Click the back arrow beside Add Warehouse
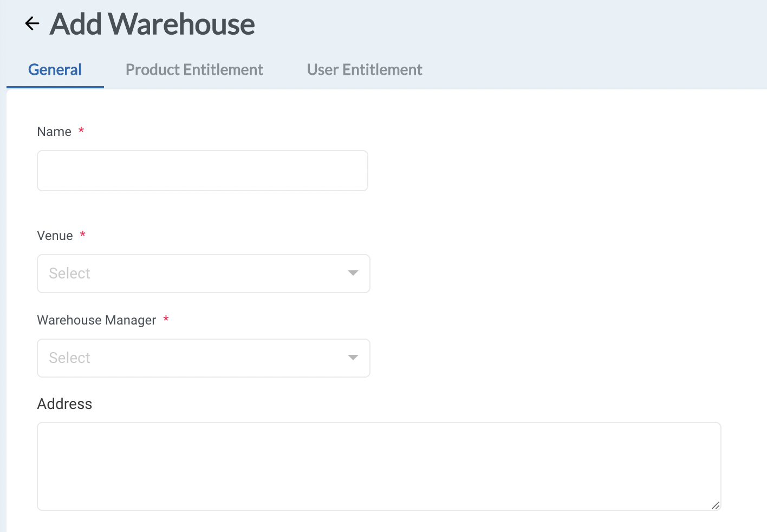Screen dimensions: 767x532 (32, 23)
